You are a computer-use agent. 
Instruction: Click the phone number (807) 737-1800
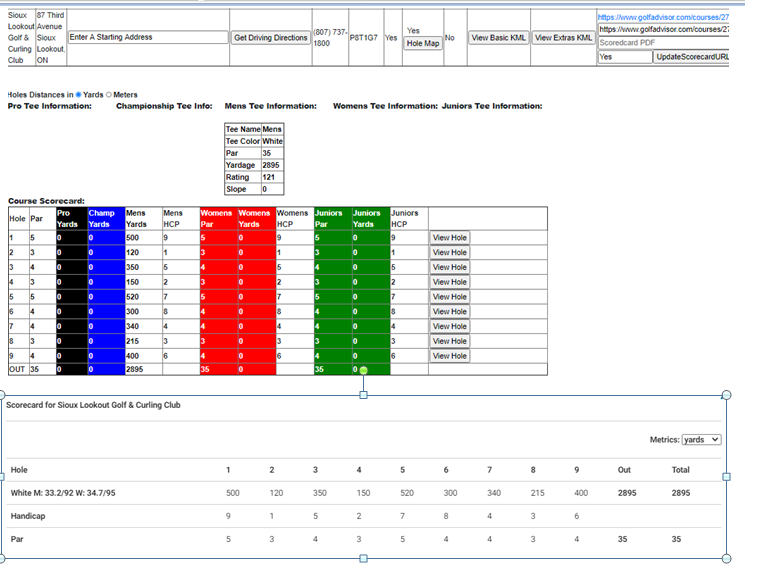coord(330,38)
